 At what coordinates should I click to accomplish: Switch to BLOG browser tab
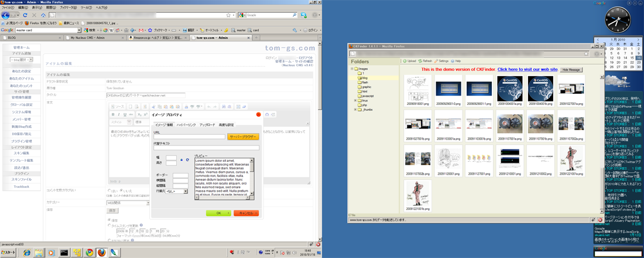[x=32, y=38]
